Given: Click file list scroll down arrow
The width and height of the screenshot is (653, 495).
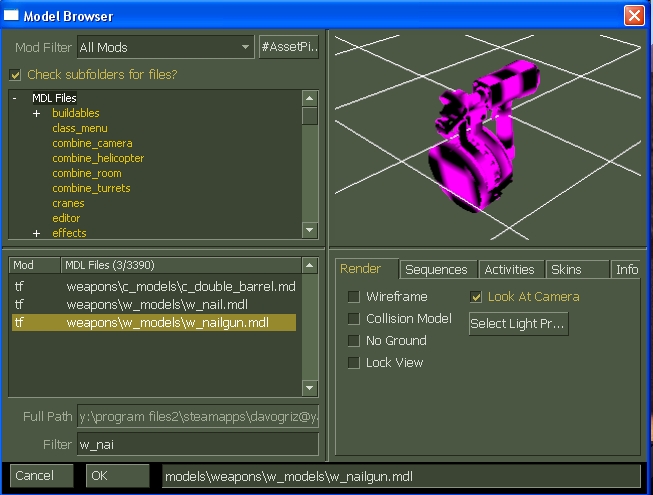Looking at the screenshot, I should pyautogui.click(x=309, y=388).
